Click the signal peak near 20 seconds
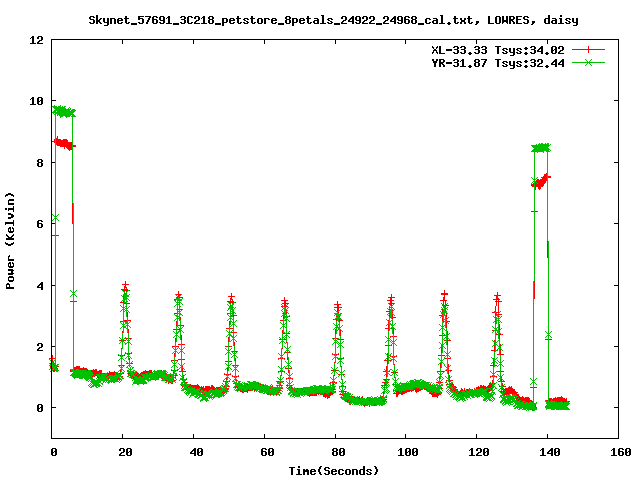This screenshot has height=480, width=640. point(125,288)
